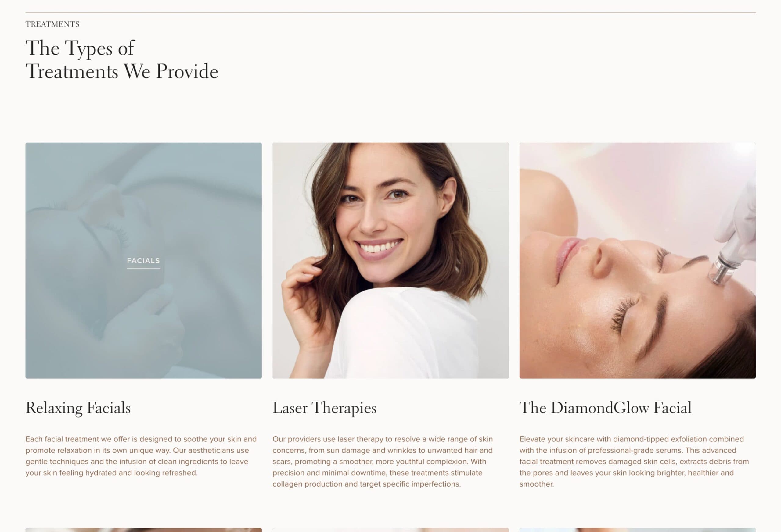Select the Relaxing Facials description paragraph
Viewport: 781px width, 532px height.
click(141, 456)
